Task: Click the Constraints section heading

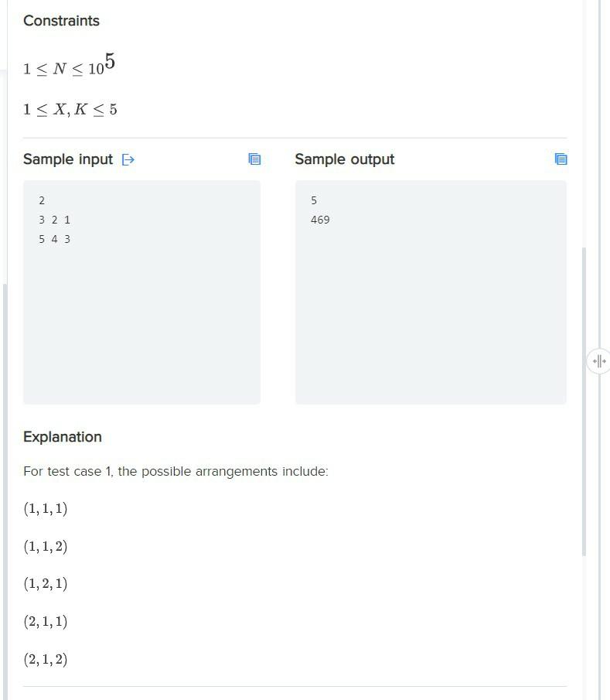Action: (61, 21)
